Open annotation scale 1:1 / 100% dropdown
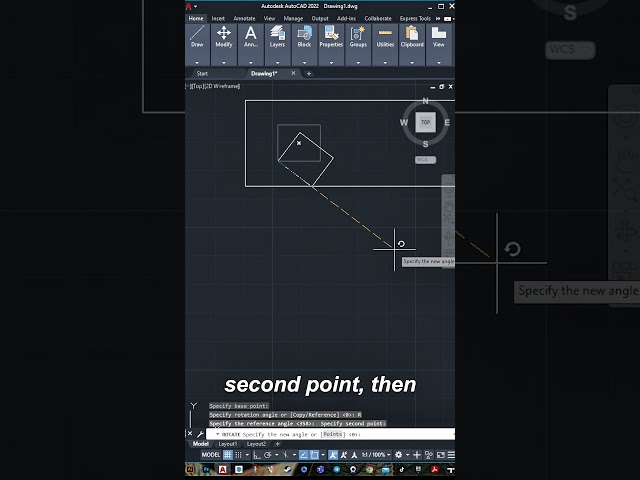 coord(376,455)
